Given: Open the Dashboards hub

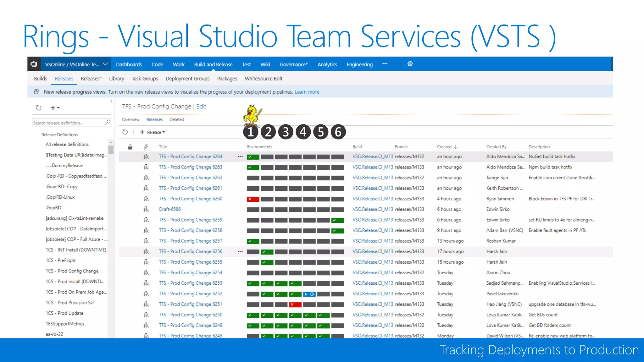Looking at the screenshot, I should click(x=129, y=64).
